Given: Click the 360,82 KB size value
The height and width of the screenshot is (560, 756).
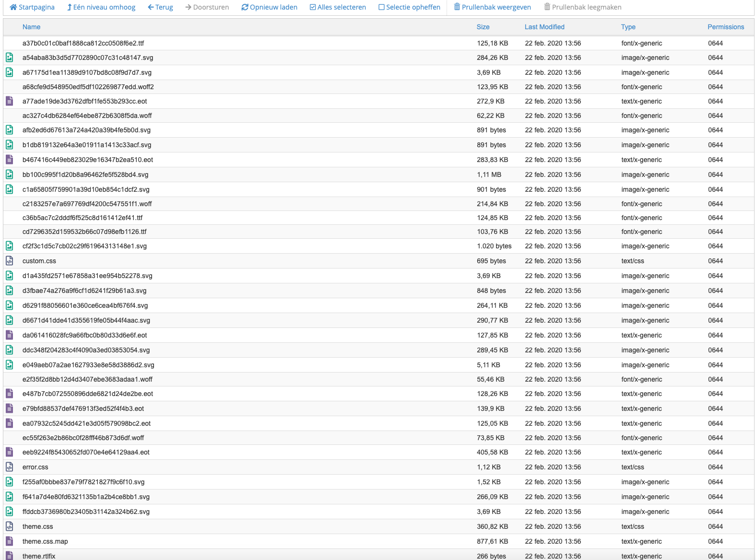Looking at the screenshot, I should (x=492, y=526).
